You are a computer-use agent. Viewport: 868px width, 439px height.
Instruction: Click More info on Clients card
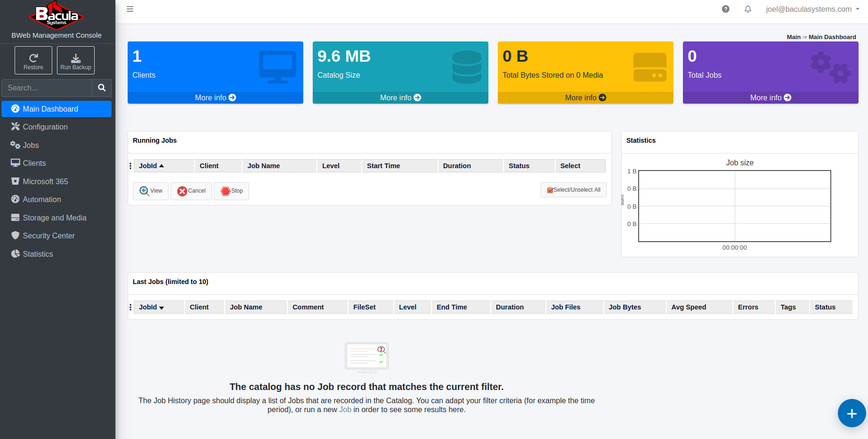tap(215, 98)
